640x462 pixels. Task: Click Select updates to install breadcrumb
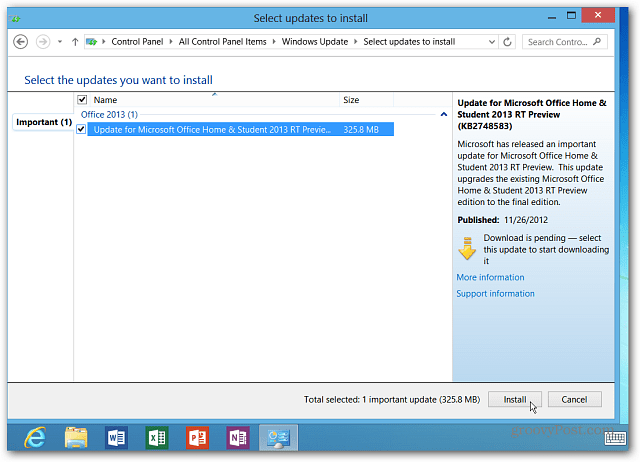(x=409, y=42)
